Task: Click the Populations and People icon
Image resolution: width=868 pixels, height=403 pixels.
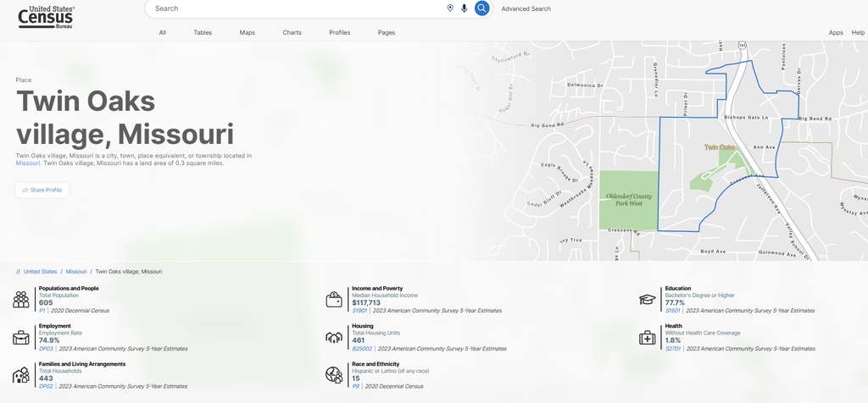Action: (x=21, y=300)
